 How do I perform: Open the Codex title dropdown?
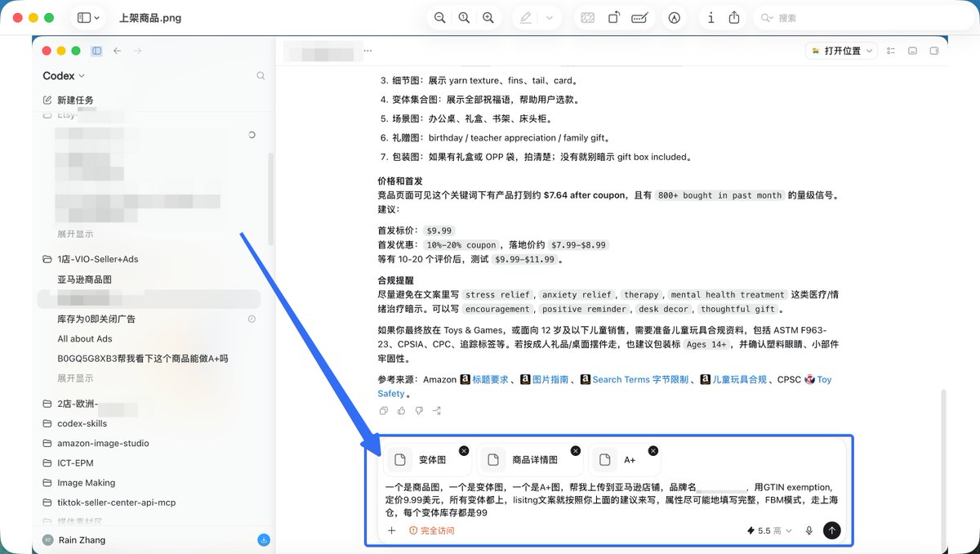(65, 76)
